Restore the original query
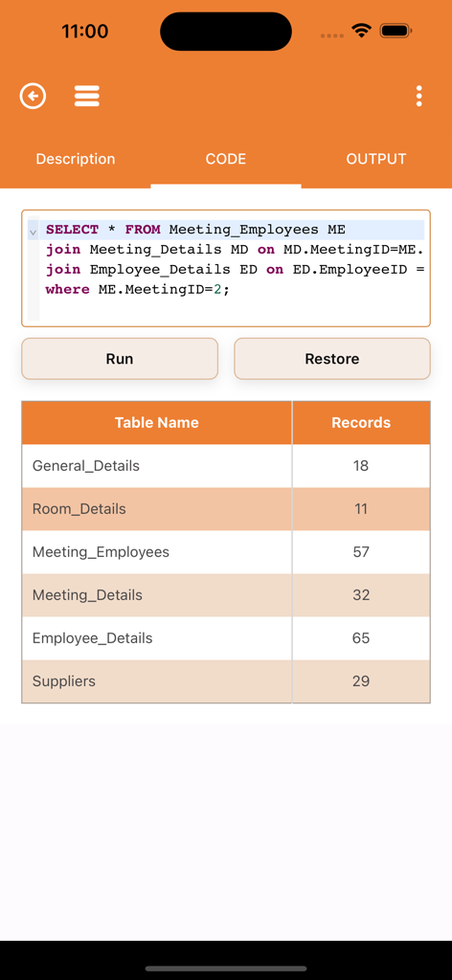This screenshot has height=980, width=452. click(x=332, y=359)
